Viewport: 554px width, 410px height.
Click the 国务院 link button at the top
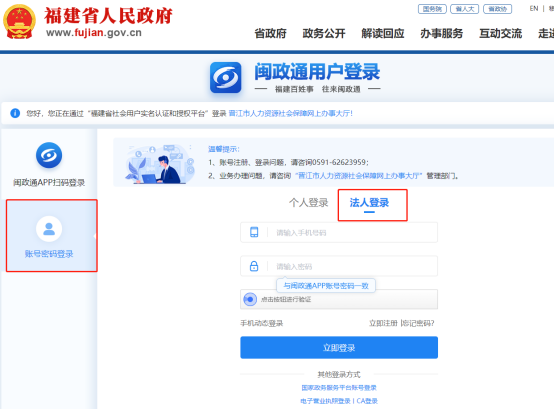coord(432,9)
